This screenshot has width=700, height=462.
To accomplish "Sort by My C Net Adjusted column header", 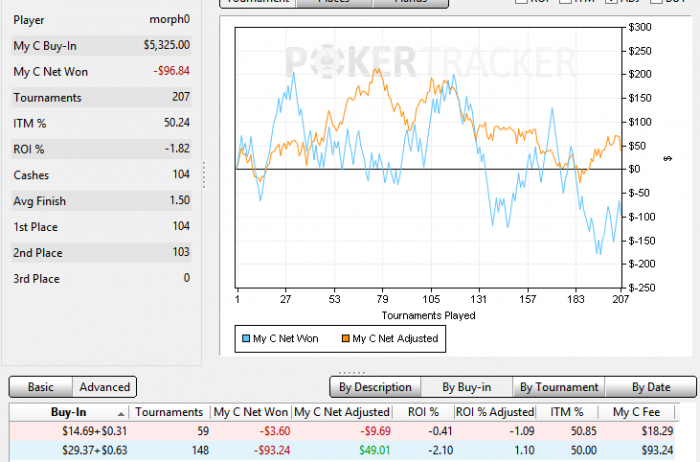I will click(342, 412).
